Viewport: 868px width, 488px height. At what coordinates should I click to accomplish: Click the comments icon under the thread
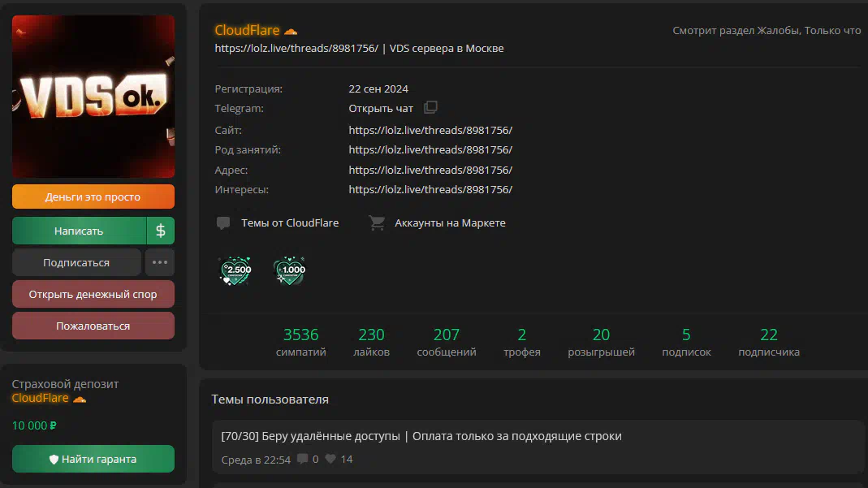coord(302,459)
